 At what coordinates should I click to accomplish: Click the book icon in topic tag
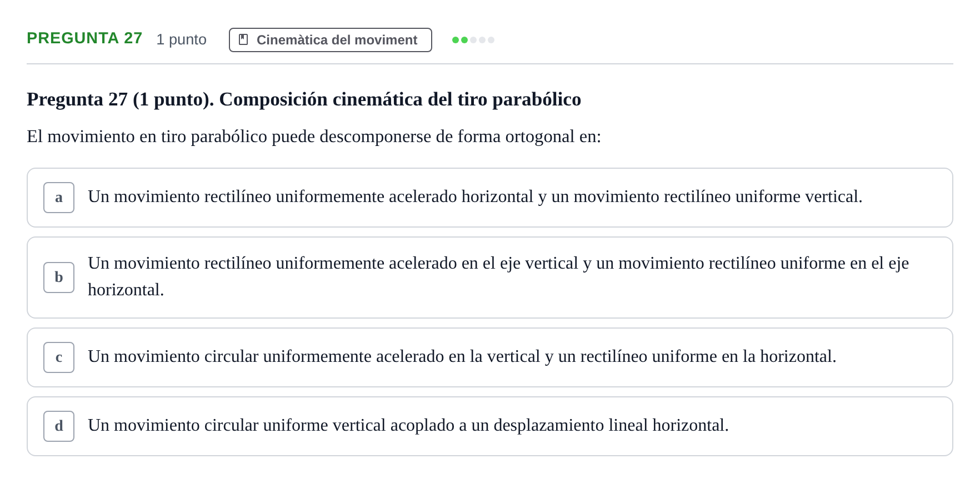[243, 40]
